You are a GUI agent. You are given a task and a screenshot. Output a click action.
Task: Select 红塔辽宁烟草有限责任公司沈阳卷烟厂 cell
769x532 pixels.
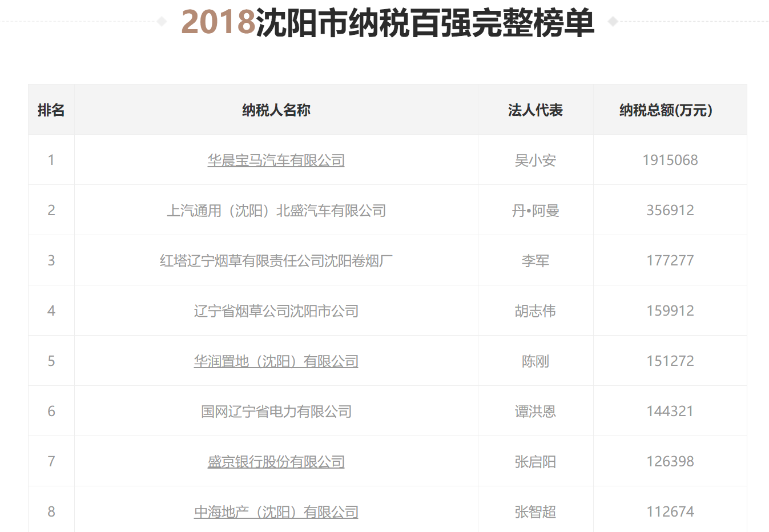click(x=276, y=261)
